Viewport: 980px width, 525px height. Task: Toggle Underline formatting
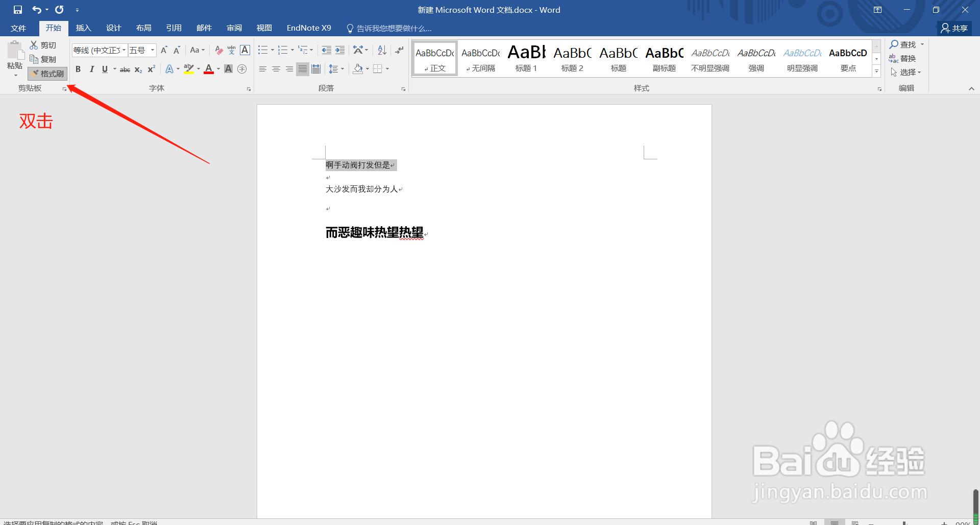(x=105, y=69)
